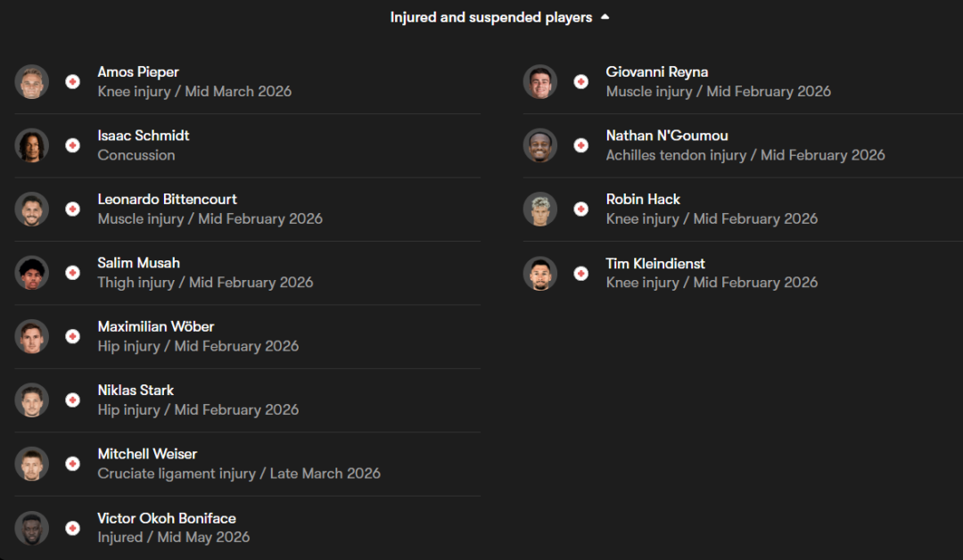963x560 pixels.
Task: Open the Niklas Stark player link
Action: point(136,390)
